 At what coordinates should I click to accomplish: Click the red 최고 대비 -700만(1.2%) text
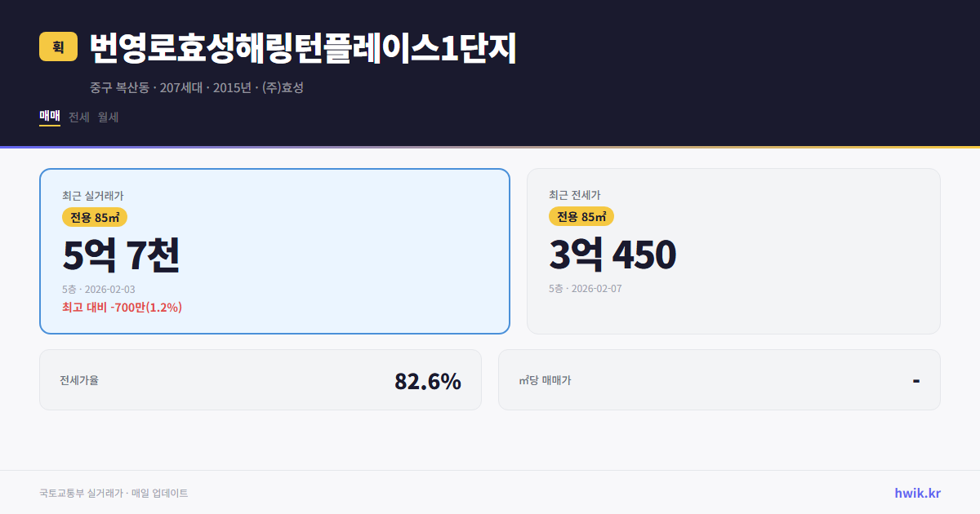coord(122,308)
